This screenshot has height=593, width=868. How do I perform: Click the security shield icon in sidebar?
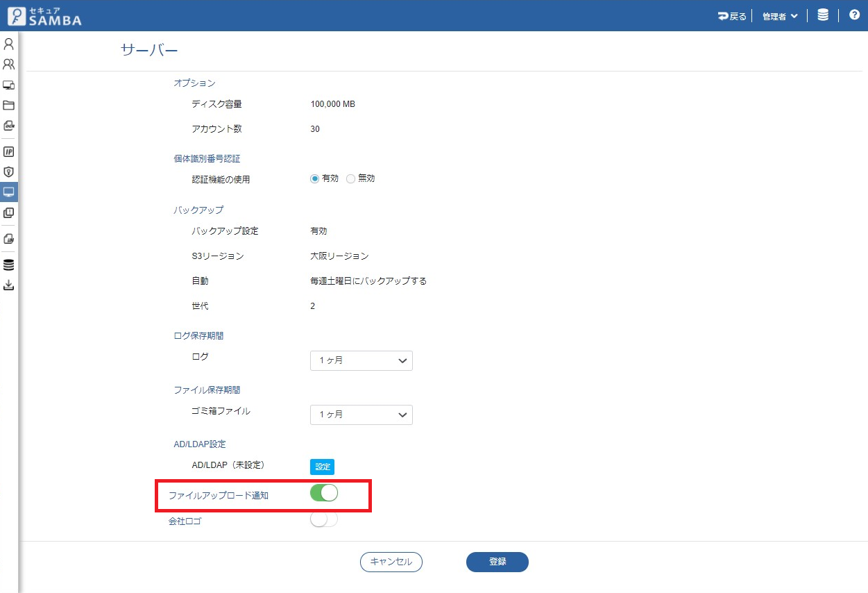[8, 172]
